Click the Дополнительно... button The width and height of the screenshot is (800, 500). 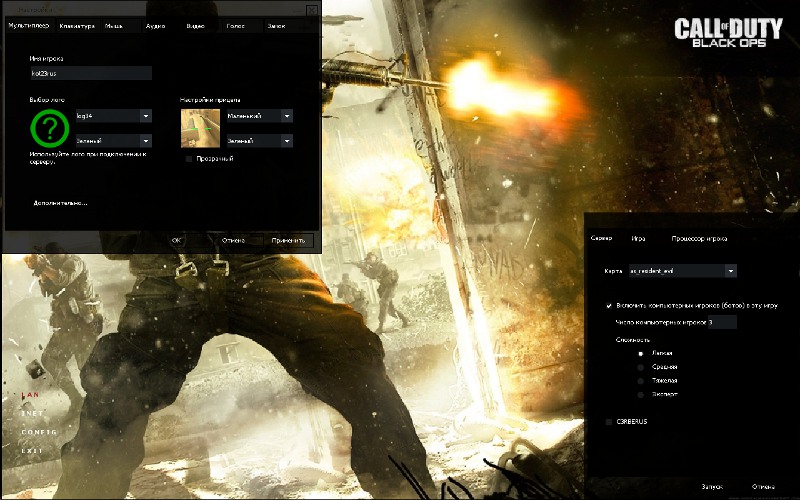coord(60,203)
